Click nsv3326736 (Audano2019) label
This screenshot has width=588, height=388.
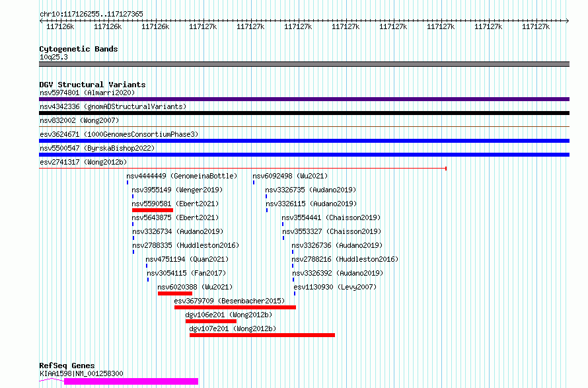337,245
